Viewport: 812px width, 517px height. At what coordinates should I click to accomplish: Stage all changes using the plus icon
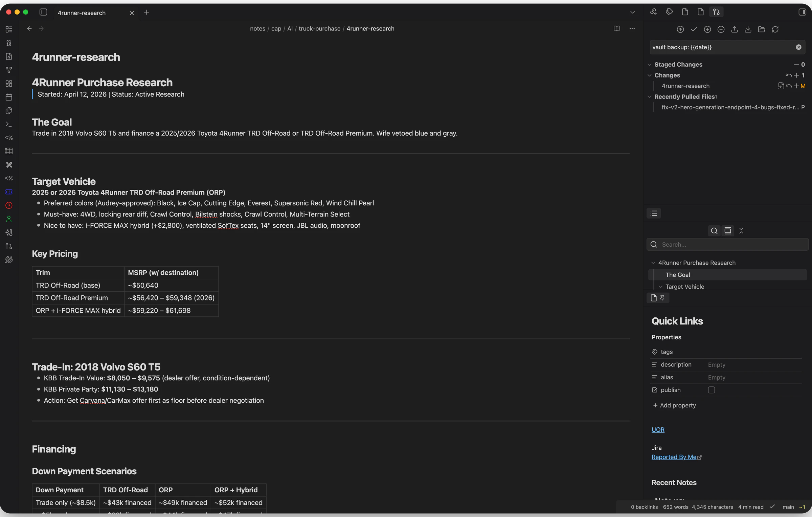[707, 29]
